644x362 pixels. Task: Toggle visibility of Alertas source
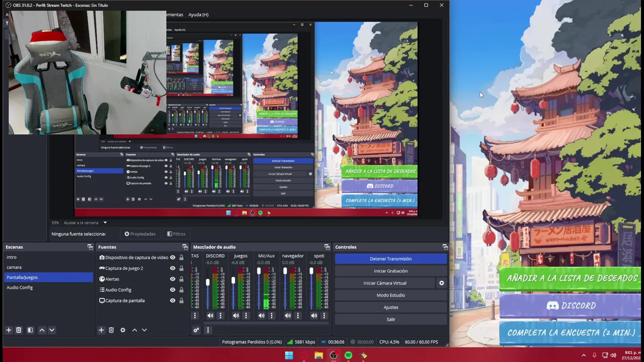tap(173, 279)
